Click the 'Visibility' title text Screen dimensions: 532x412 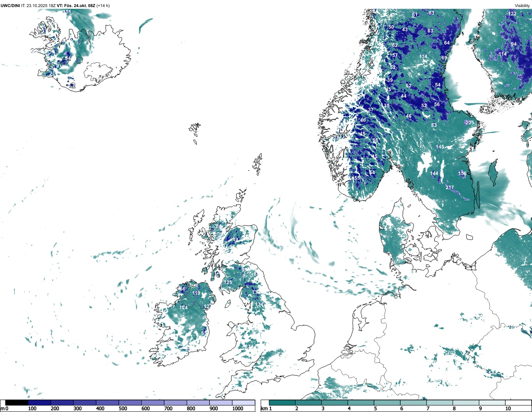pos(522,5)
